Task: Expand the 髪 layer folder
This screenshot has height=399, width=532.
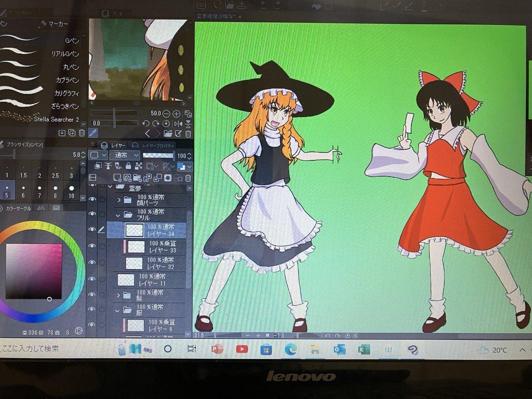Action: (119, 295)
